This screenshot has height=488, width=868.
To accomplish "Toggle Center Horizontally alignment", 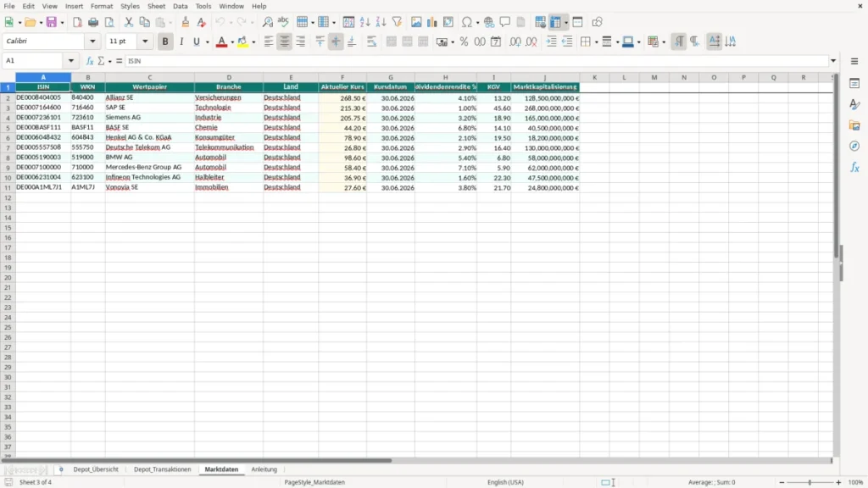I will click(285, 42).
